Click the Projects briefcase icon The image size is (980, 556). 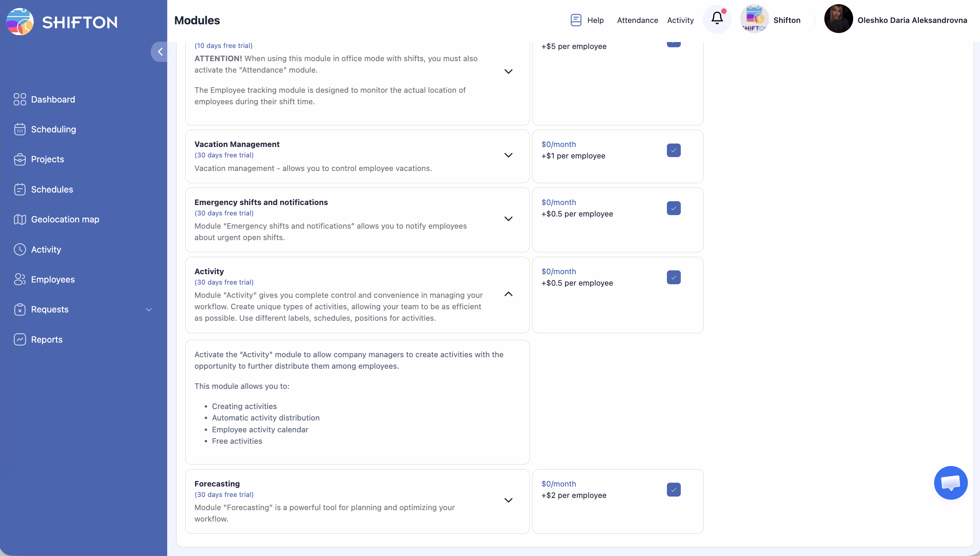pos(20,159)
